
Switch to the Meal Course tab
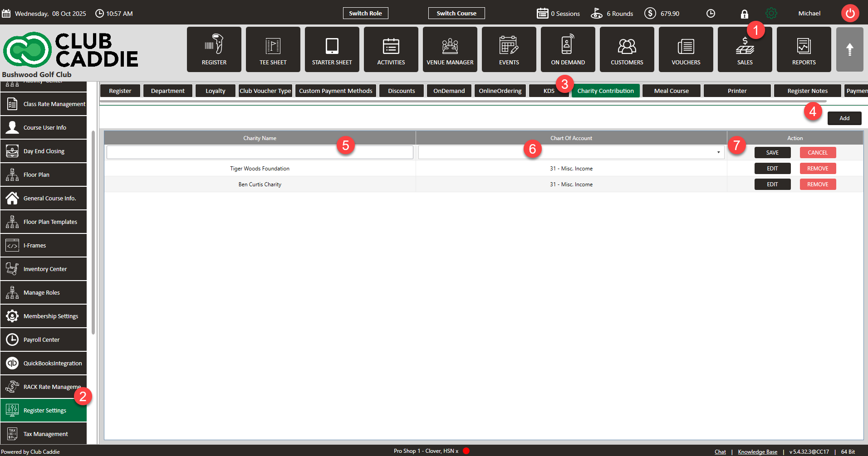tap(671, 91)
